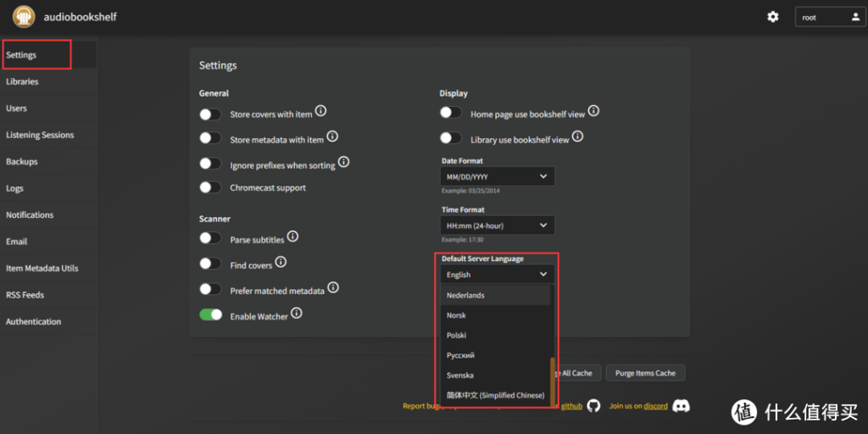Open the root user account dropdown
Screen dimensions: 868x434
point(830,17)
